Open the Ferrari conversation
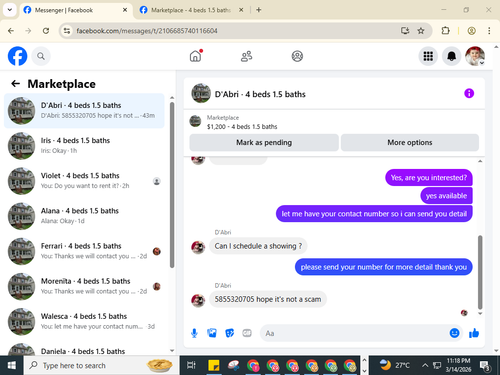Image resolution: width=500 pixels, height=375 pixels. coord(84,251)
